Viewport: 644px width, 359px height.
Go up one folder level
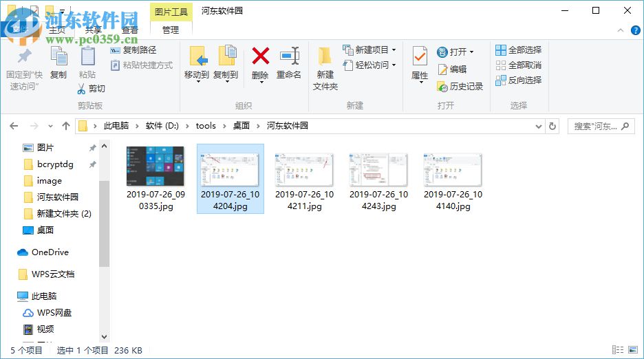66,126
